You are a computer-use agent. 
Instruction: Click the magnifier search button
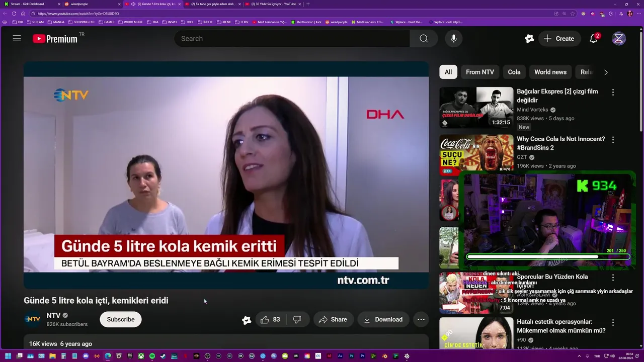424,39
